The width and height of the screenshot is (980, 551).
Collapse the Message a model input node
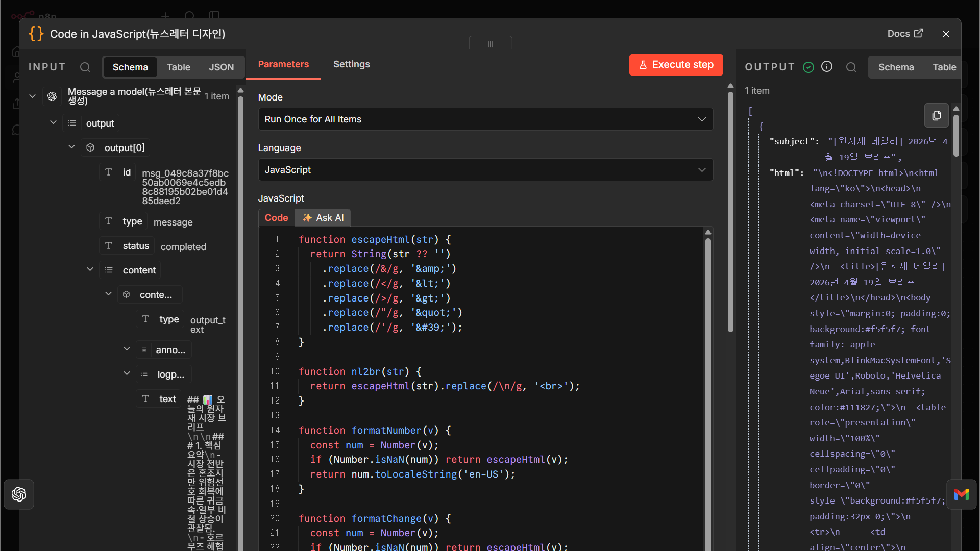(x=32, y=96)
